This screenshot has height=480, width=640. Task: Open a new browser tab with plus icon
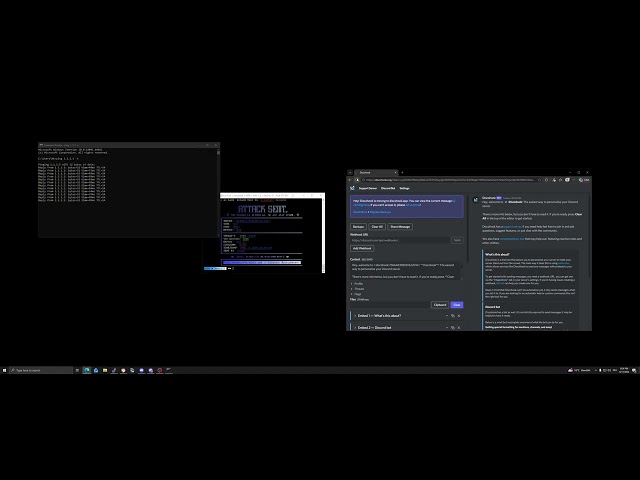coord(402,172)
